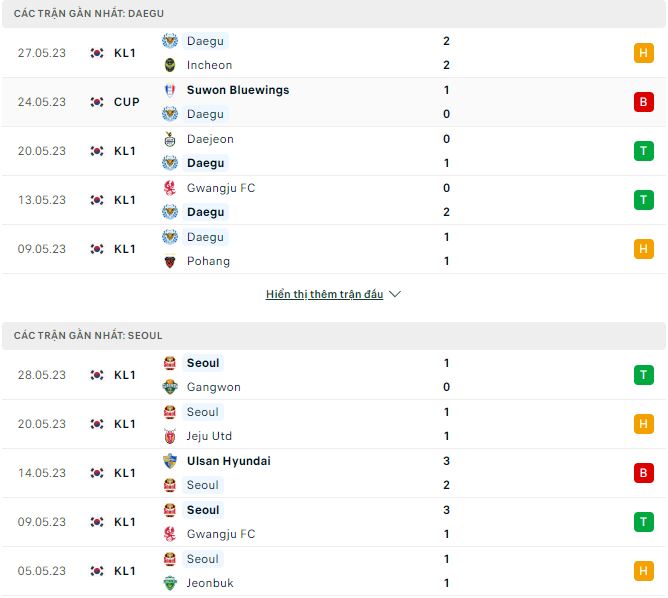
Task: Click the Gwangju FC crest in Daegu section
Action: (x=170, y=188)
